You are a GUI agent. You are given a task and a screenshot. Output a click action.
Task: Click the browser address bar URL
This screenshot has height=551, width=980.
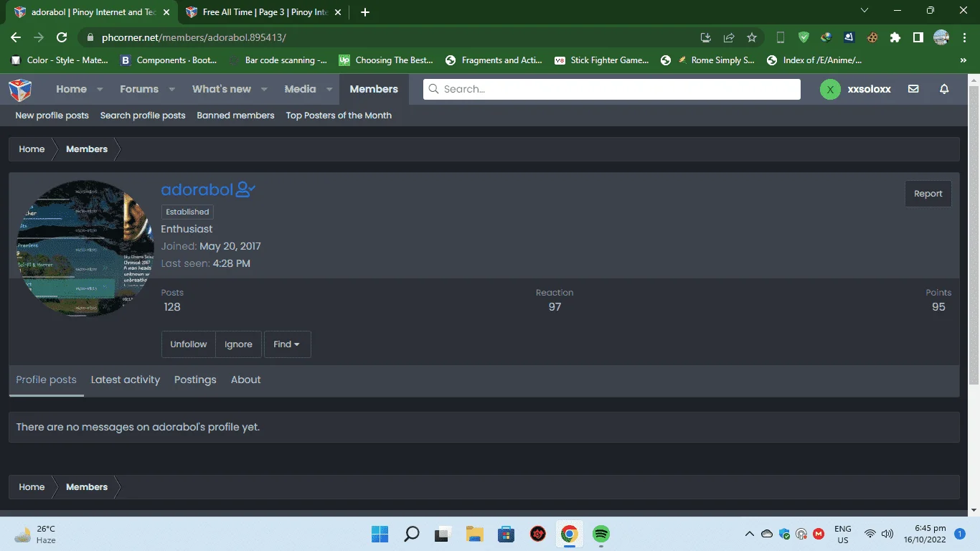tap(194, 37)
